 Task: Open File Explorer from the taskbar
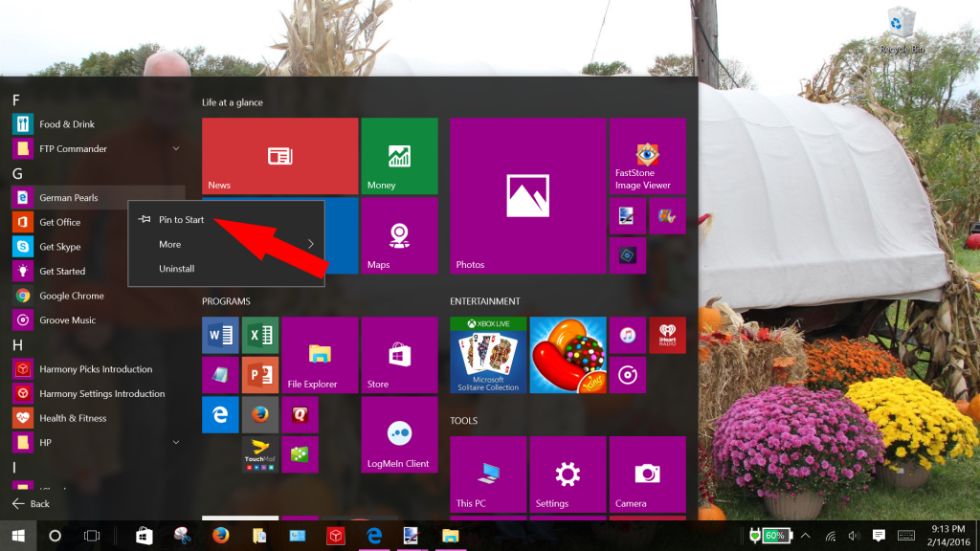coord(450,536)
